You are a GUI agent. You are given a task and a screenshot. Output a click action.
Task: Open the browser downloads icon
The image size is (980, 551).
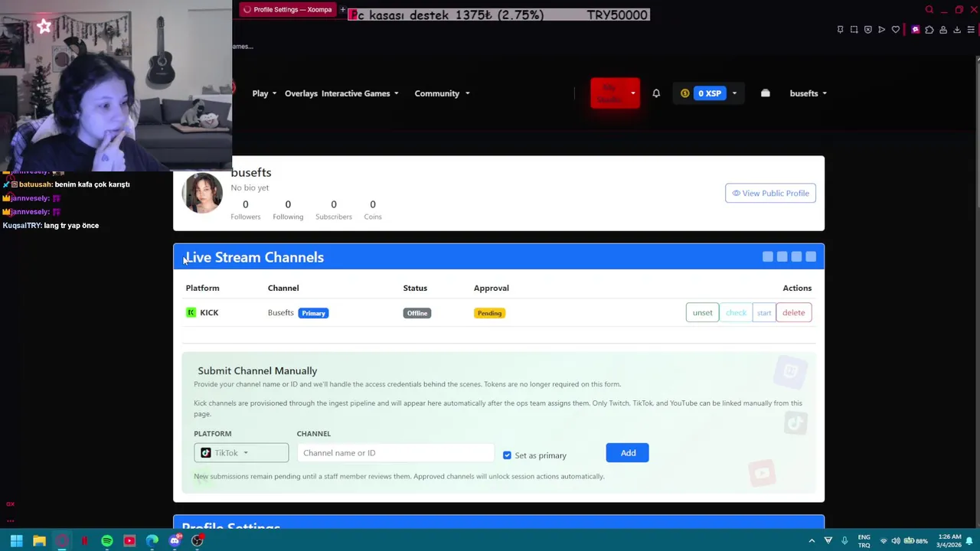[957, 30]
